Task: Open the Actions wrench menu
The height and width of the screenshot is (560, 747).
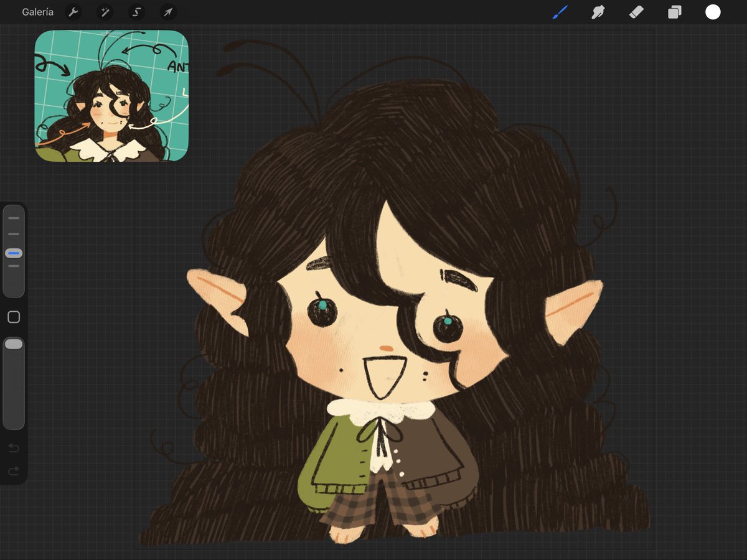Action: point(73,12)
